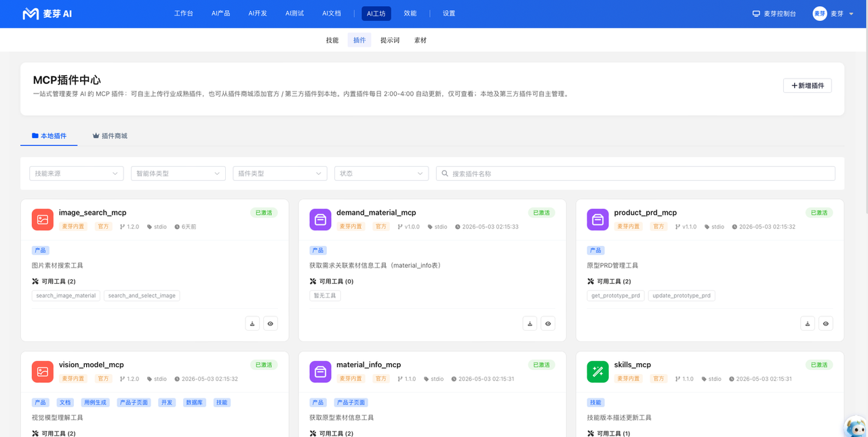Switch to the 技能 sub-tab
Image resolution: width=868 pixels, height=437 pixels.
pos(332,40)
